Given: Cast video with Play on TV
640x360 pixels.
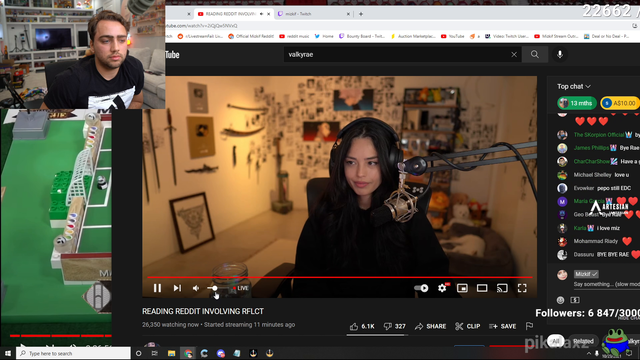Looking at the screenshot, I should (x=502, y=288).
